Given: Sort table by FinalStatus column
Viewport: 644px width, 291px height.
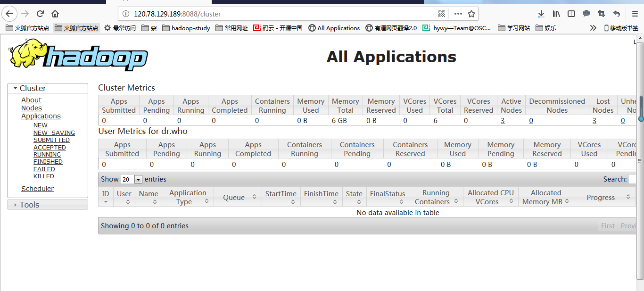Looking at the screenshot, I should tap(388, 197).
